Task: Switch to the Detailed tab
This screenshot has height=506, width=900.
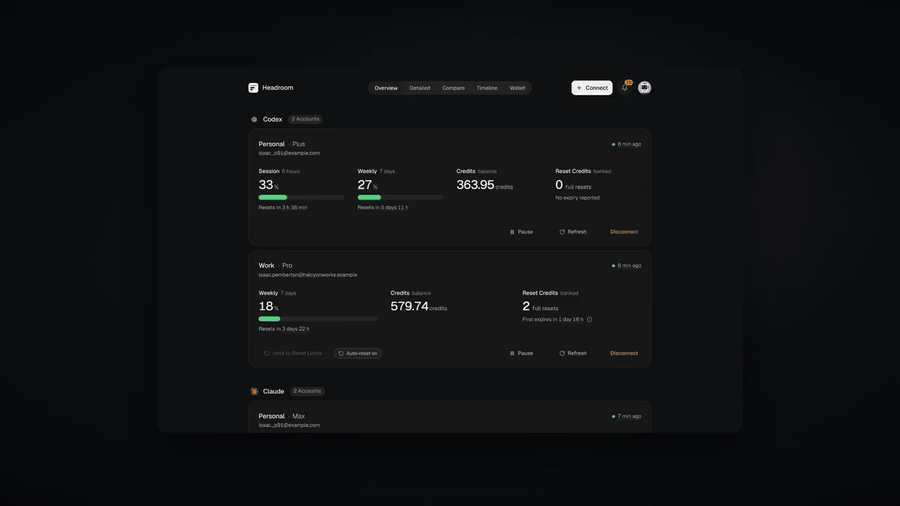Action: coord(420,88)
